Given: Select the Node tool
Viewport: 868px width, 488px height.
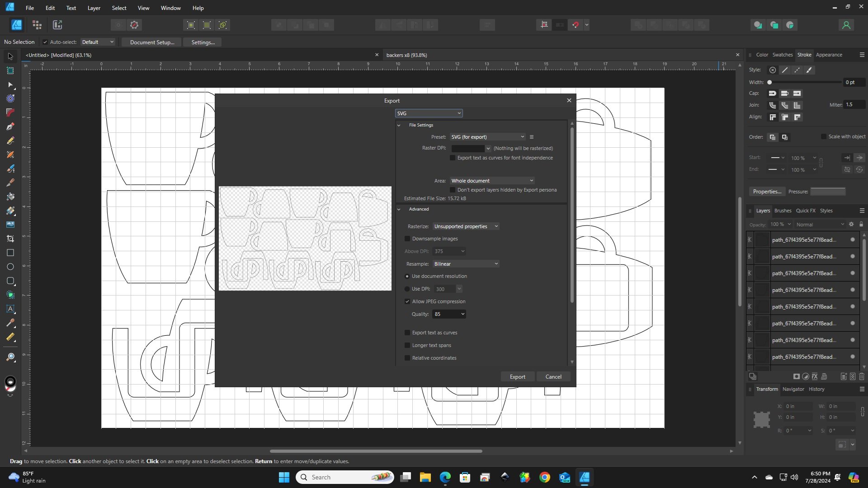Looking at the screenshot, I should [x=10, y=85].
